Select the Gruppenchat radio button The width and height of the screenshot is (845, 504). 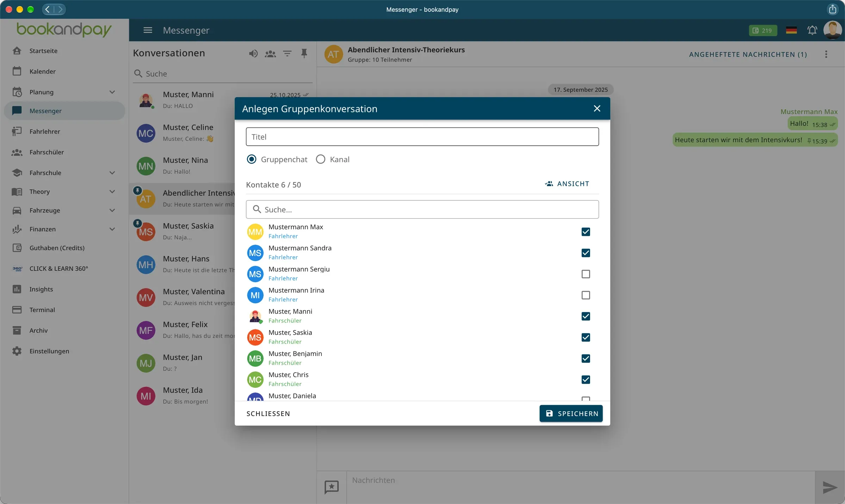tap(251, 159)
